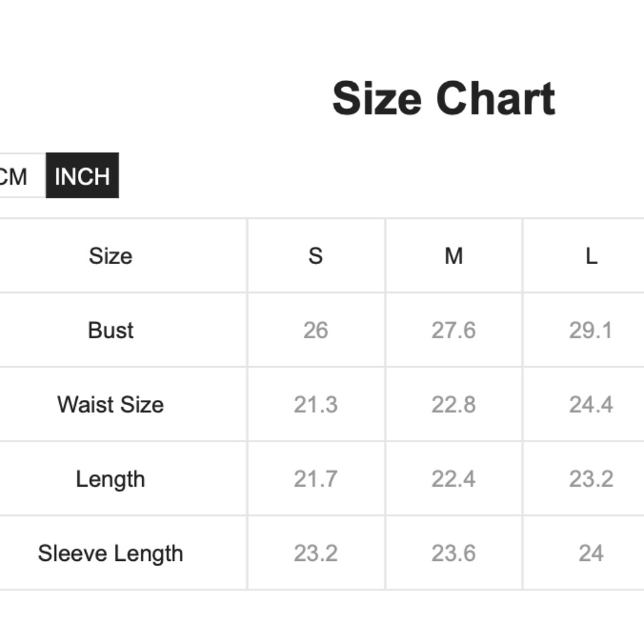Click the Waist Size value 22.8
The width and height of the screenshot is (644, 644).
coord(453,404)
